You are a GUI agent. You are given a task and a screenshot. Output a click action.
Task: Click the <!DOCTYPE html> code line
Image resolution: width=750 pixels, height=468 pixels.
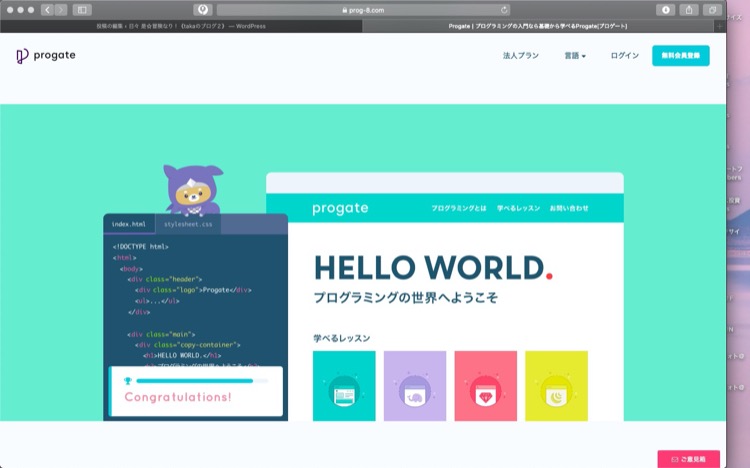tap(141, 246)
